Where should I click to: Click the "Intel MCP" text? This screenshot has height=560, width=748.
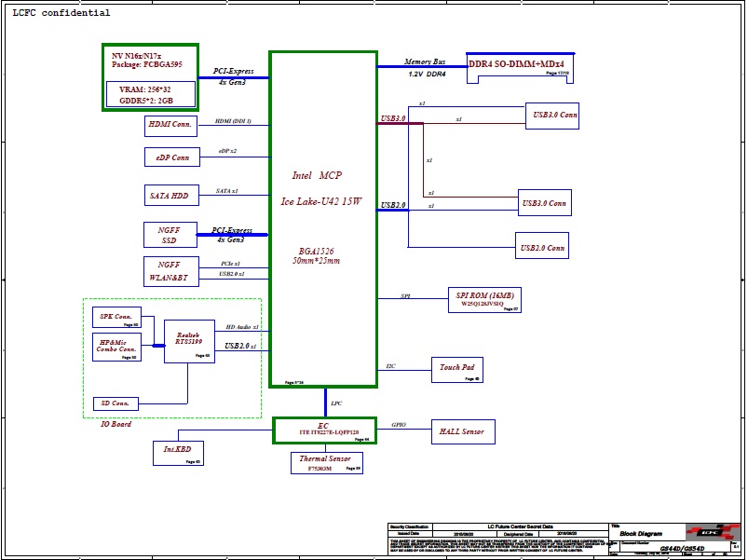[x=317, y=175]
